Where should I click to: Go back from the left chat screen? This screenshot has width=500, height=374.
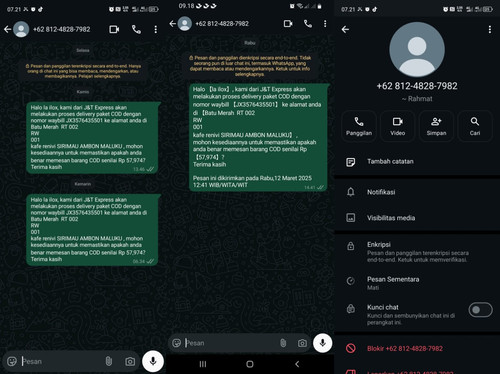pos(8,29)
